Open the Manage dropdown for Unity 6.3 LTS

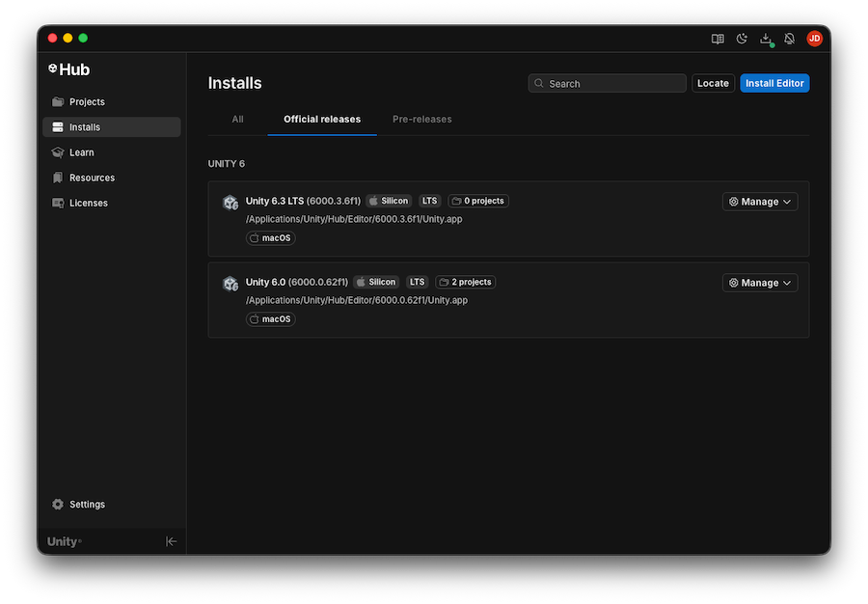(760, 201)
